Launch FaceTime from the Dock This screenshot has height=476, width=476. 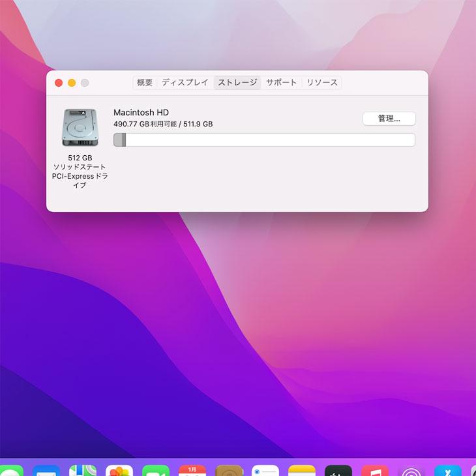[156, 470]
